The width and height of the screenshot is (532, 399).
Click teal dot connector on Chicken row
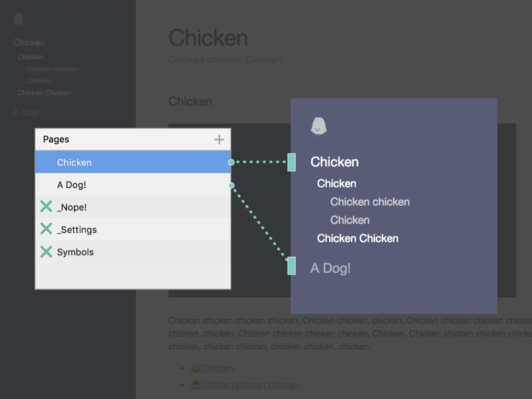(231, 162)
